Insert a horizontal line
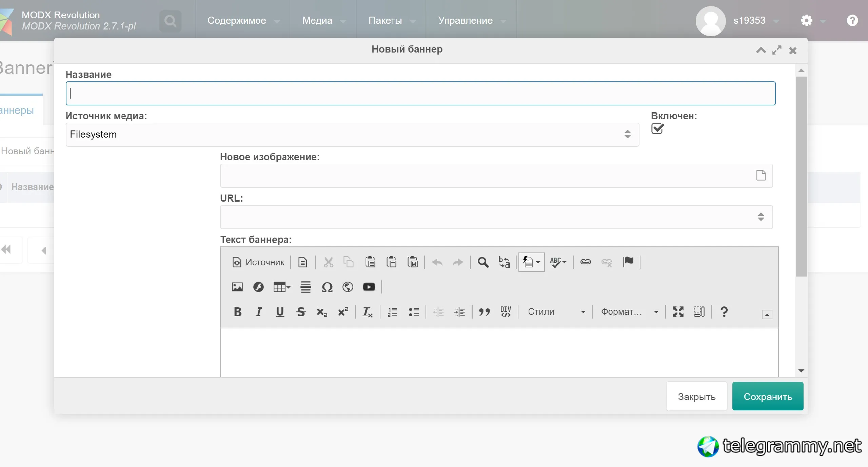868x467 pixels. pyautogui.click(x=305, y=287)
